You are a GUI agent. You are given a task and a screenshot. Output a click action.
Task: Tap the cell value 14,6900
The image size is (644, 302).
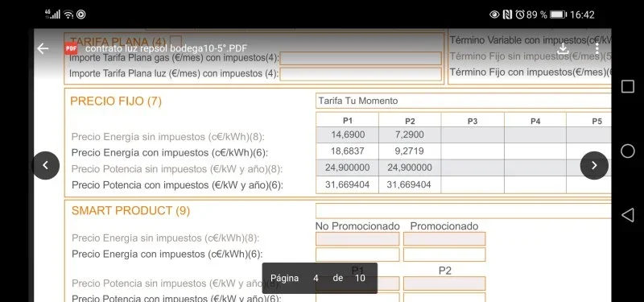coord(348,134)
